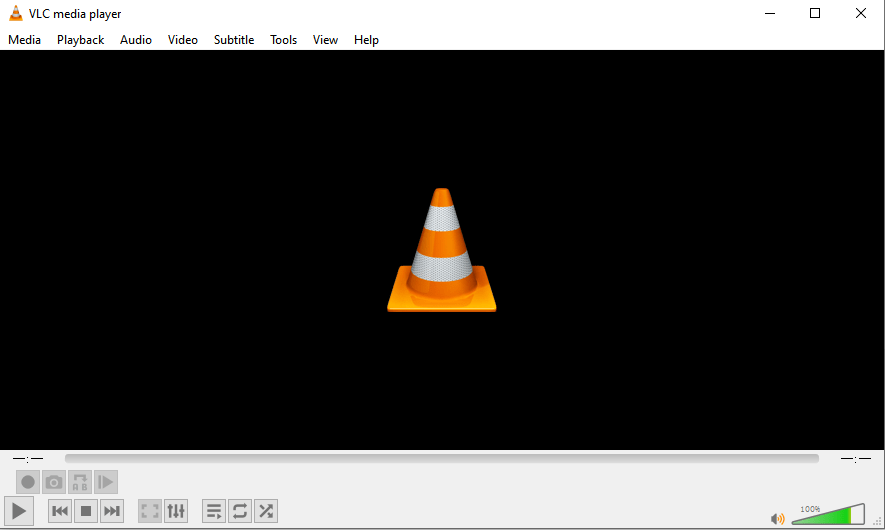
Task: Expand the Subtitle menu
Action: tap(234, 40)
